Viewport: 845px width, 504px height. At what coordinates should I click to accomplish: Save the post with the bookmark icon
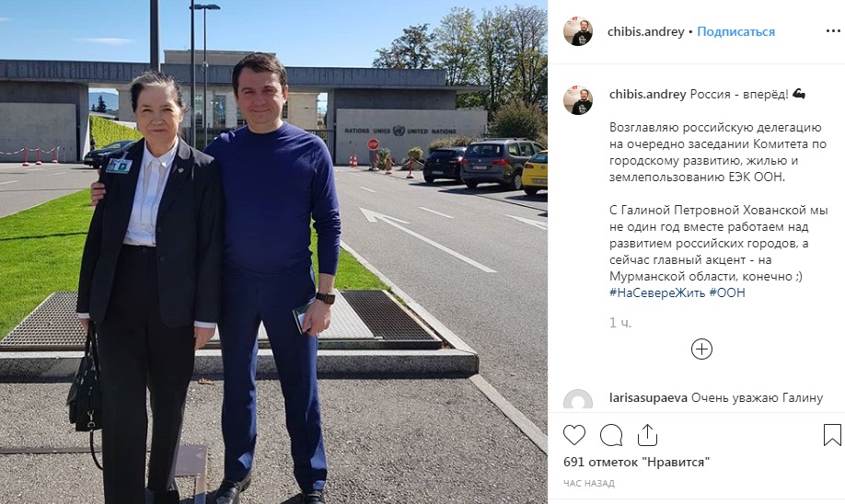tap(832, 435)
